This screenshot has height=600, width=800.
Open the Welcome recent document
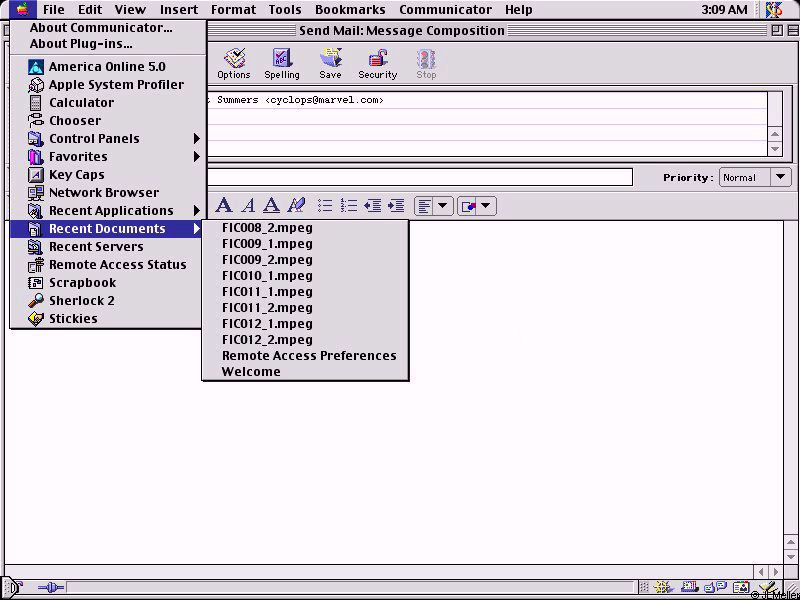[305, 372]
